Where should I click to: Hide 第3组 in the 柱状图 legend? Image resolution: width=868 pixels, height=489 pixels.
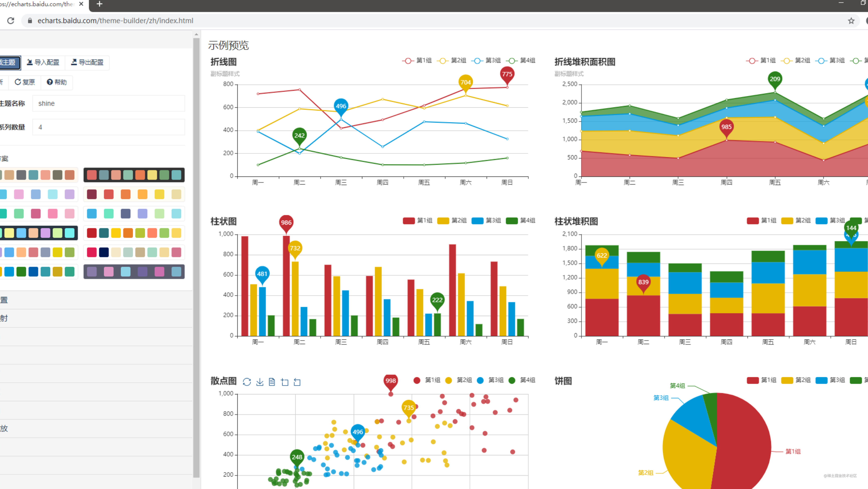pos(487,221)
